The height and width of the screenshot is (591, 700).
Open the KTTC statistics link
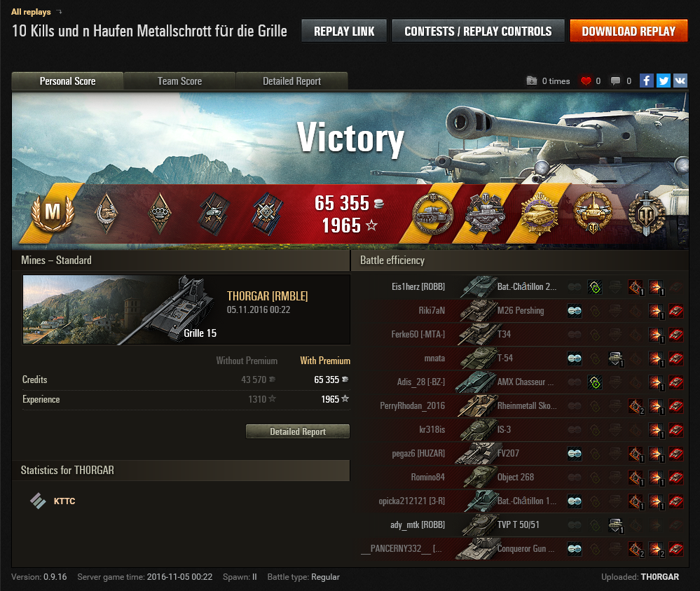pyautogui.click(x=64, y=501)
